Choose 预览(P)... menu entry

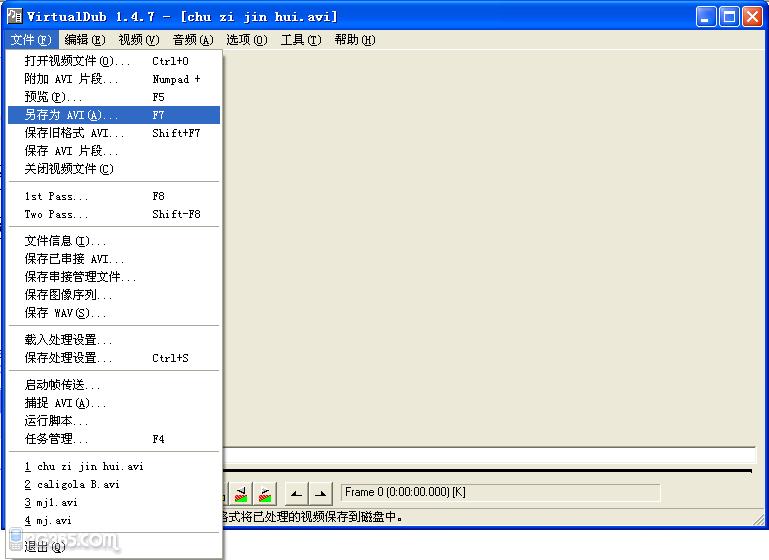pos(114,97)
